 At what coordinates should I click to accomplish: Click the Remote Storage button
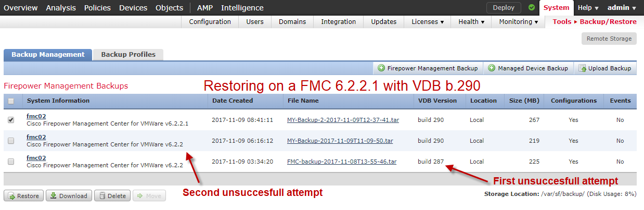[609, 39]
